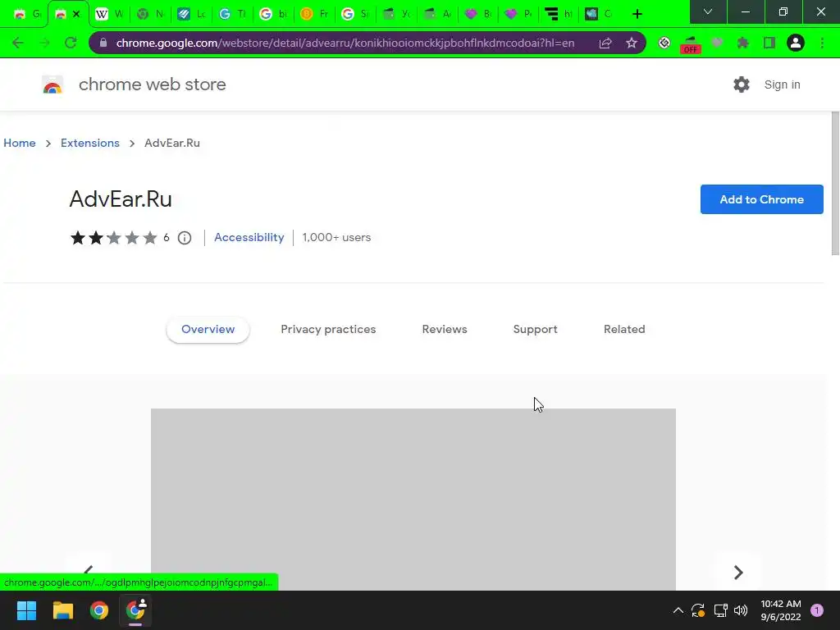
Task: Click the address bar URL
Action: coord(345,43)
